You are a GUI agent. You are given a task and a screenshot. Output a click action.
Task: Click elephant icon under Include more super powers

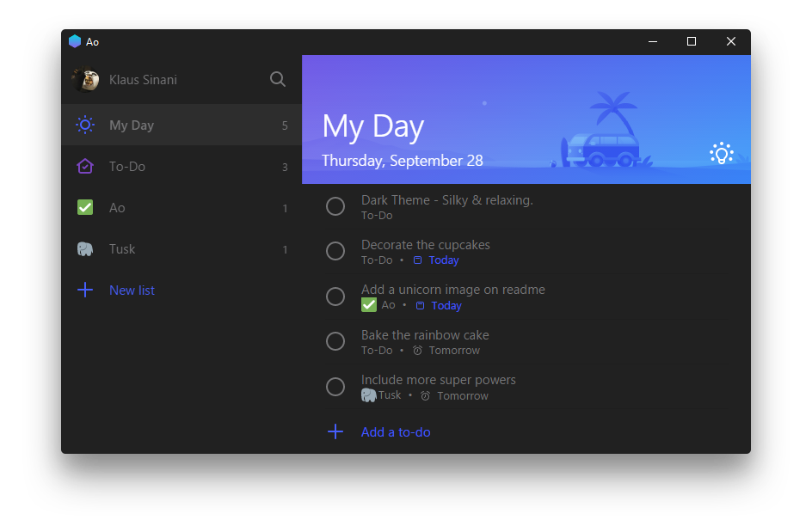(x=369, y=395)
